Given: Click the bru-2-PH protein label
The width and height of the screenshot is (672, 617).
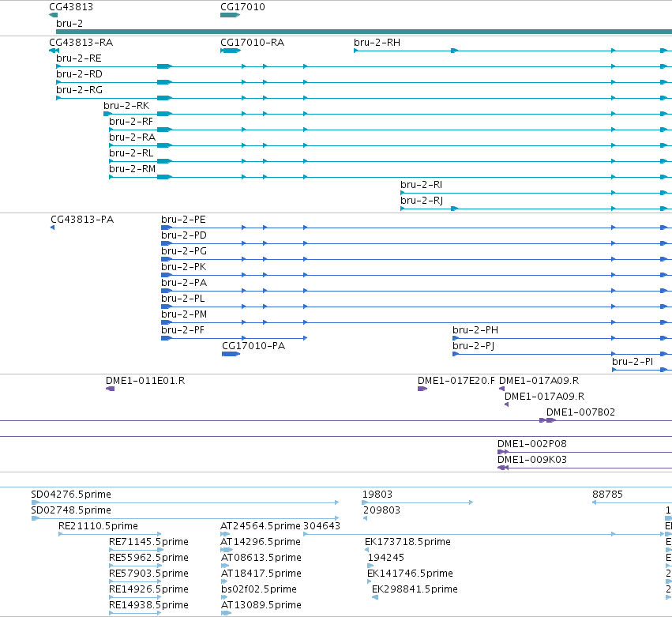Looking at the screenshot, I should (475, 330).
